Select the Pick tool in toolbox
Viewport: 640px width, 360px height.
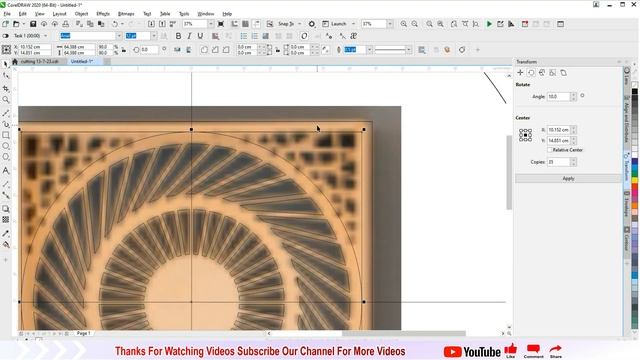pyautogui.click(x=6, y=64)
